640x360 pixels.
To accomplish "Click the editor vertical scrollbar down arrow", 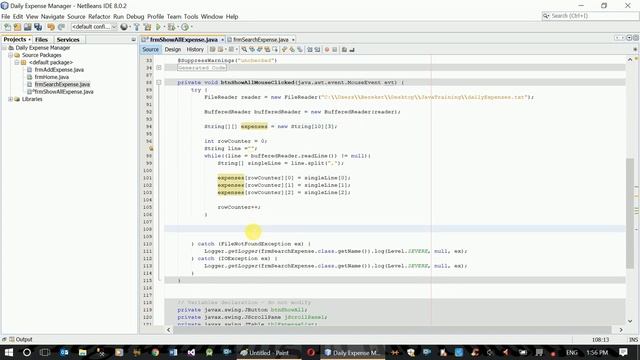I will [x=630, y=321].
